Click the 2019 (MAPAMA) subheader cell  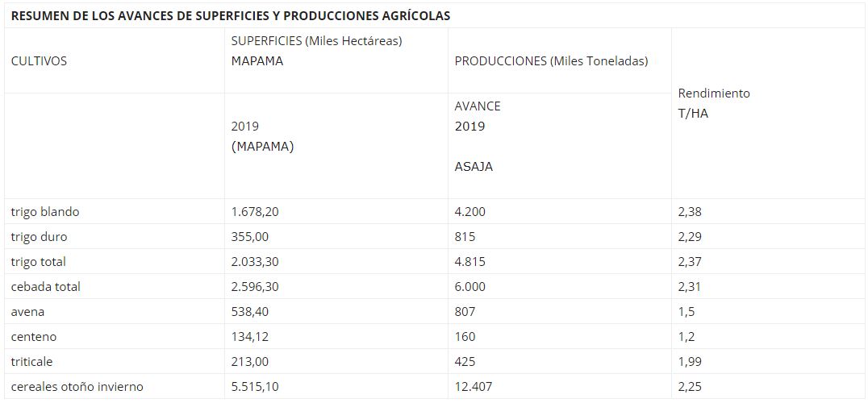pyautogui.click(x=262, y=137)
